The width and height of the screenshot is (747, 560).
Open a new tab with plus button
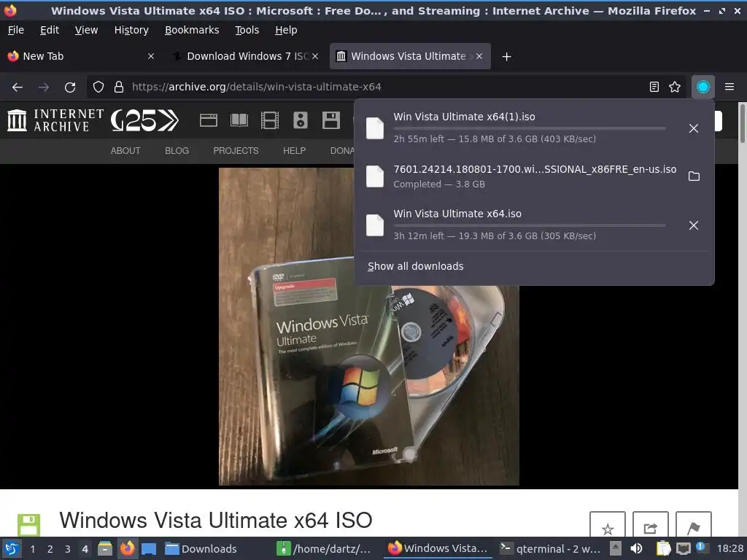coord(506,57)
